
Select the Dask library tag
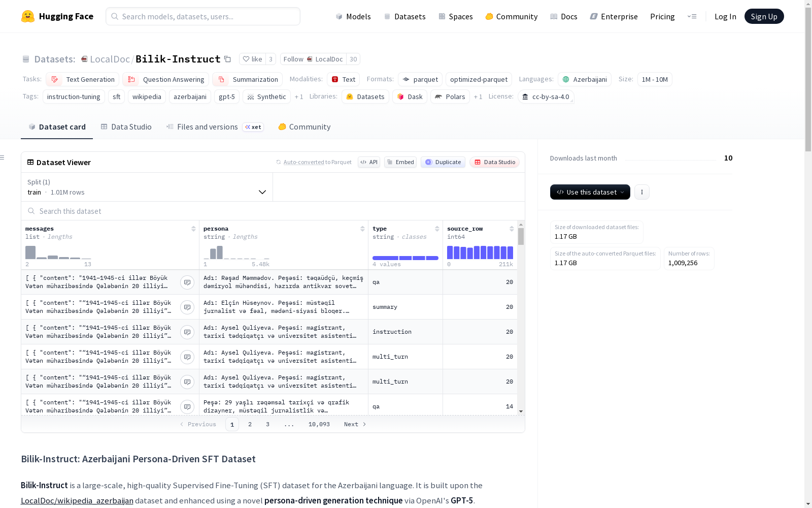coord(410,97)
